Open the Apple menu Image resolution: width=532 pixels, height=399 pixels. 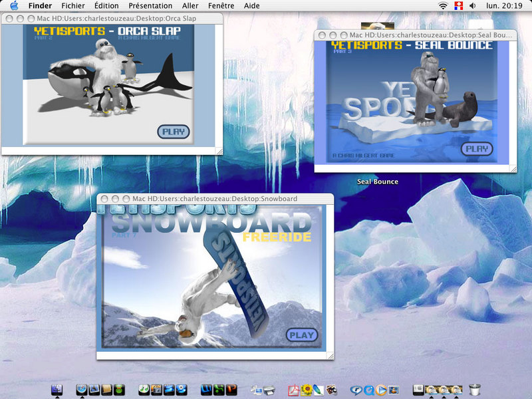tap(14, 5)
